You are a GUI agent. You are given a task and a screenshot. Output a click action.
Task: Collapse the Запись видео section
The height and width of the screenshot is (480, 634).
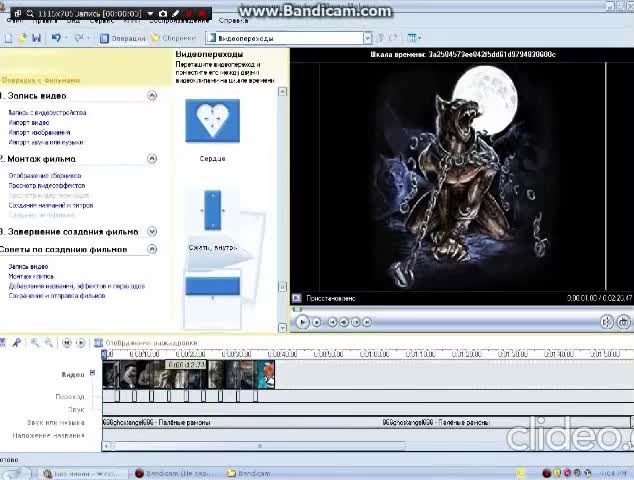coord(152,96)
